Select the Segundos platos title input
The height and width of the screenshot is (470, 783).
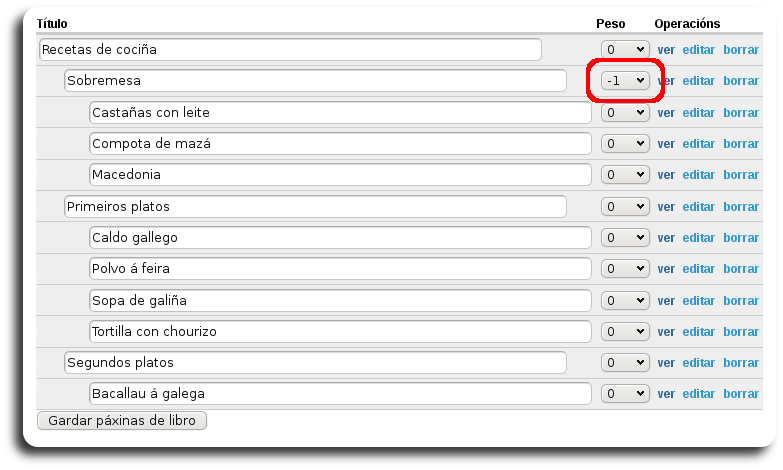point(315,362)
